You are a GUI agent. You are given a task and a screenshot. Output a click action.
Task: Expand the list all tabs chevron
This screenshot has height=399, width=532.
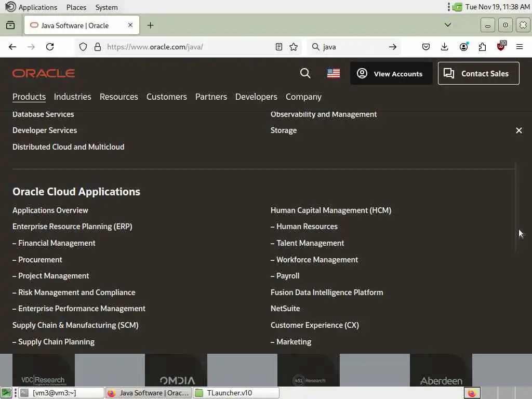[x=448, y=25]
